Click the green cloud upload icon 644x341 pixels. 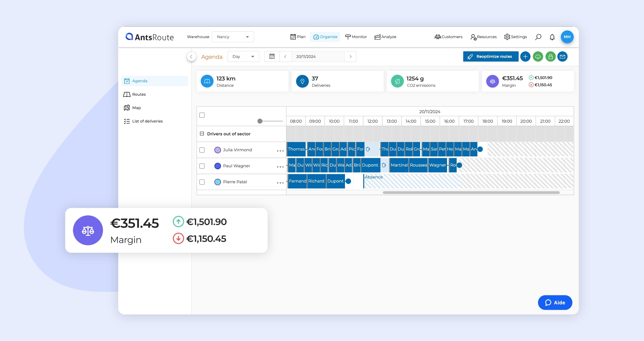coord(538,56)
